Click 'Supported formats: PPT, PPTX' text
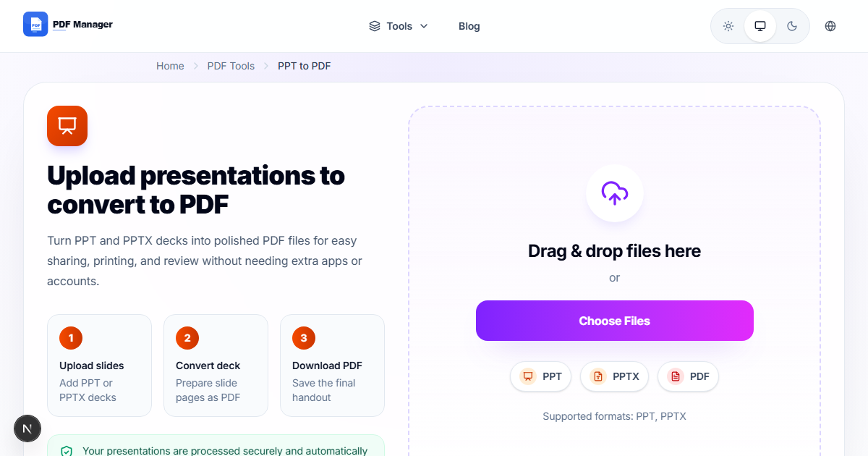 615,416
